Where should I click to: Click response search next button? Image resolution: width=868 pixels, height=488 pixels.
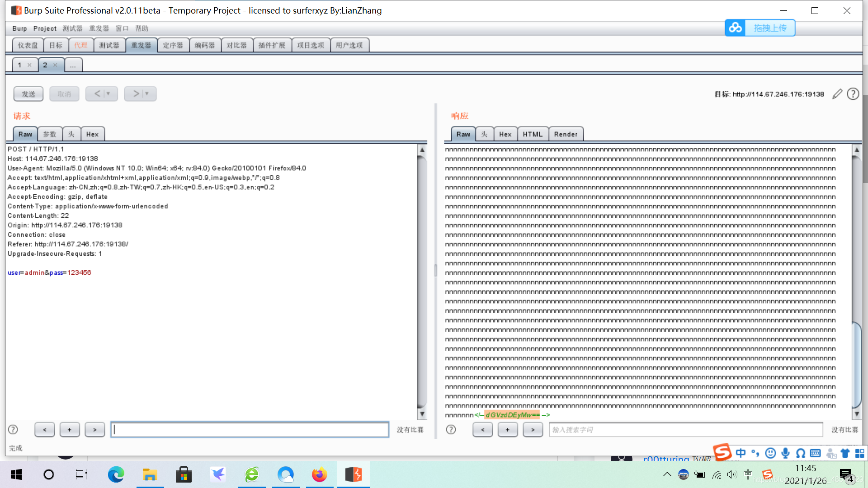pyautogui.click(x=533, y=430)
